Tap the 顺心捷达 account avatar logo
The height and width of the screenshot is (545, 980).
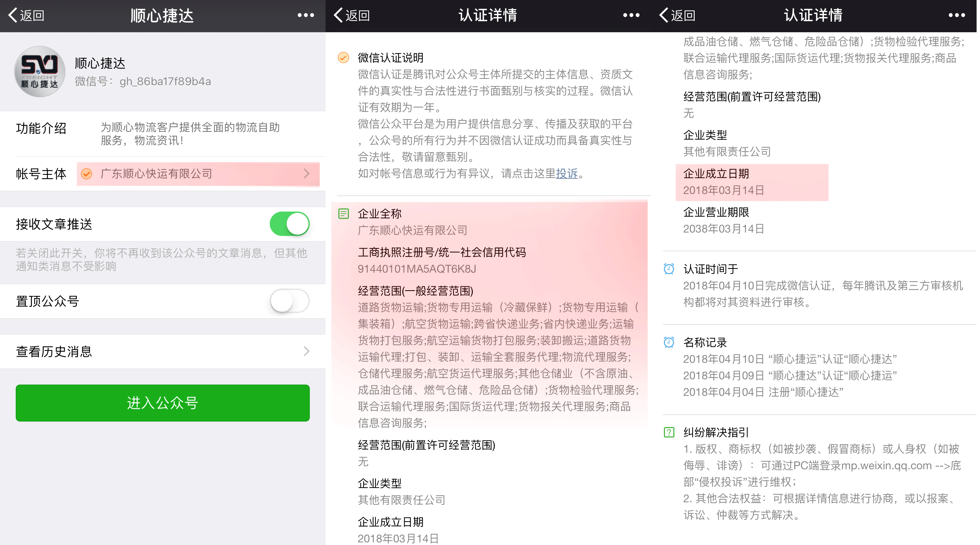point(40,72)
